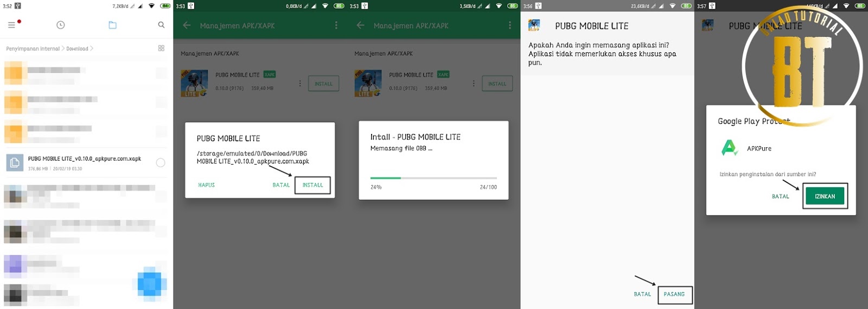
Task: Tap the APKPure logo in Play Protect dialog
Action: [730, 148]
